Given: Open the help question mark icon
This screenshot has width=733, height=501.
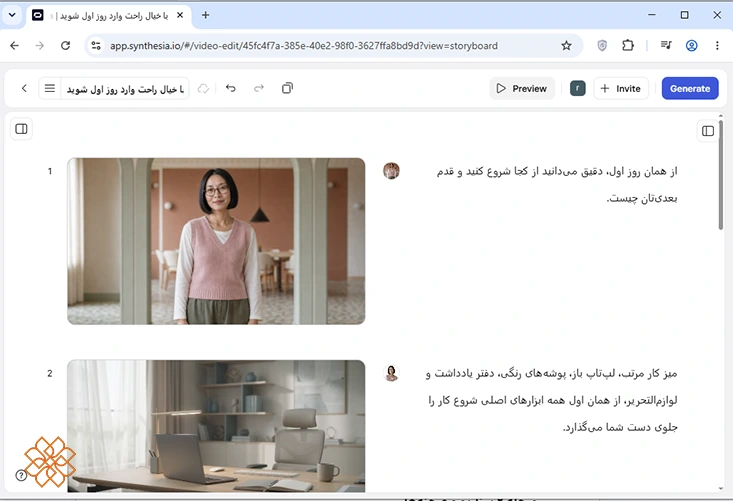Looking at the screenshot, I should [21, 475].
